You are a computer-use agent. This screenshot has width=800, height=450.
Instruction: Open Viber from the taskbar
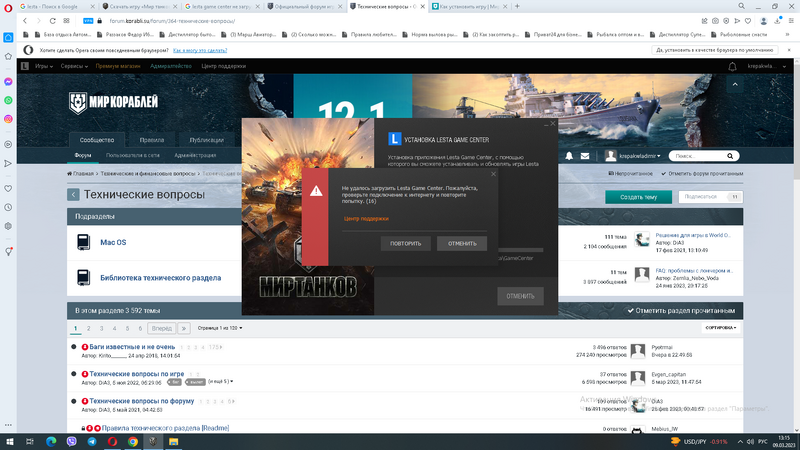[71, 441]
